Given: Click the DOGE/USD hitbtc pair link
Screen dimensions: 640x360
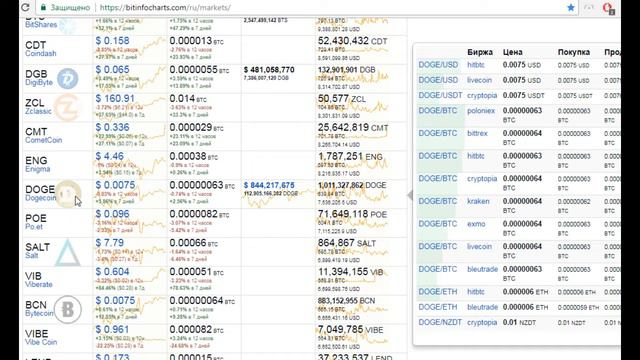Looking at the screenshot, I should [438, 65].
